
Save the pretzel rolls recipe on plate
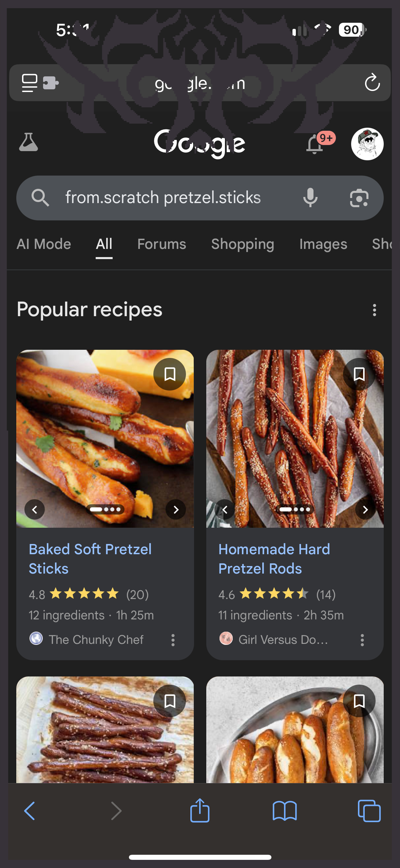click(x=359, y=701)
